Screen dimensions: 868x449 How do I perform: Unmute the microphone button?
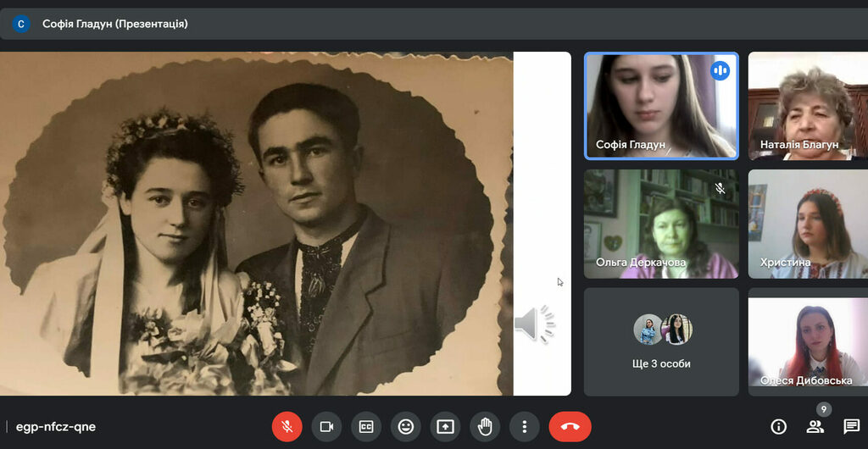click(287, 426)
